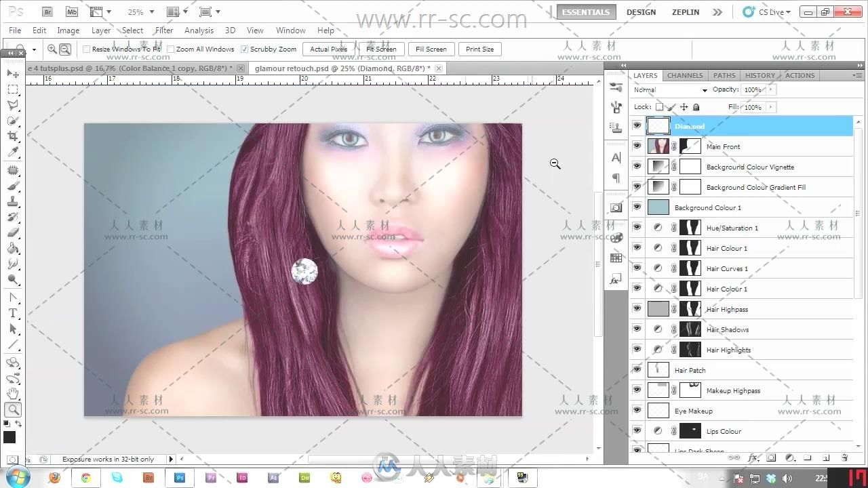Image resolution: width=868 pixels, height=488 pixels.
Task: Open the Filter menu
Action: click(164, 30)
